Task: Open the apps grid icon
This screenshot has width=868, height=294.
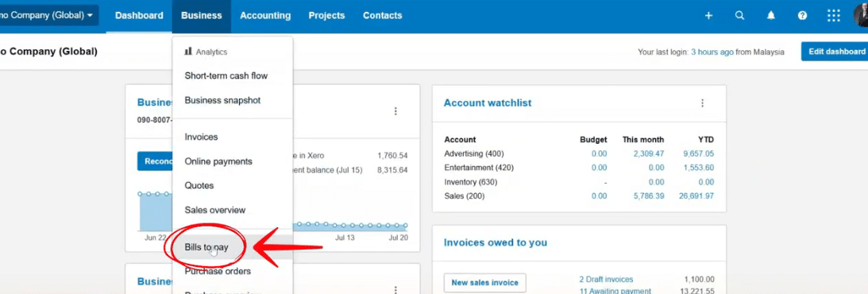Action: 833,16
